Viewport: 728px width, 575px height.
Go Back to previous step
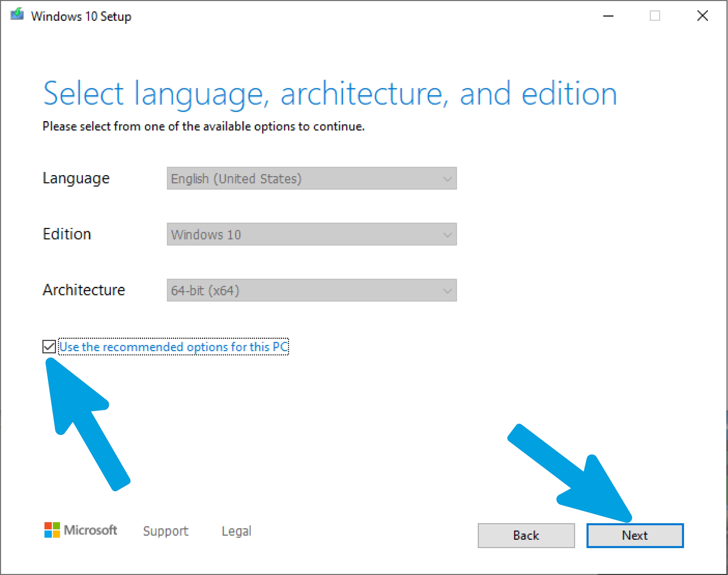coord(526,536)
